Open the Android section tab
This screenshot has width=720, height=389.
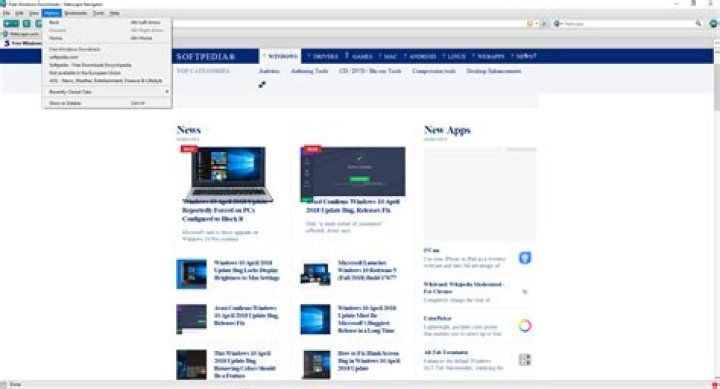click(x=420, y=56)
